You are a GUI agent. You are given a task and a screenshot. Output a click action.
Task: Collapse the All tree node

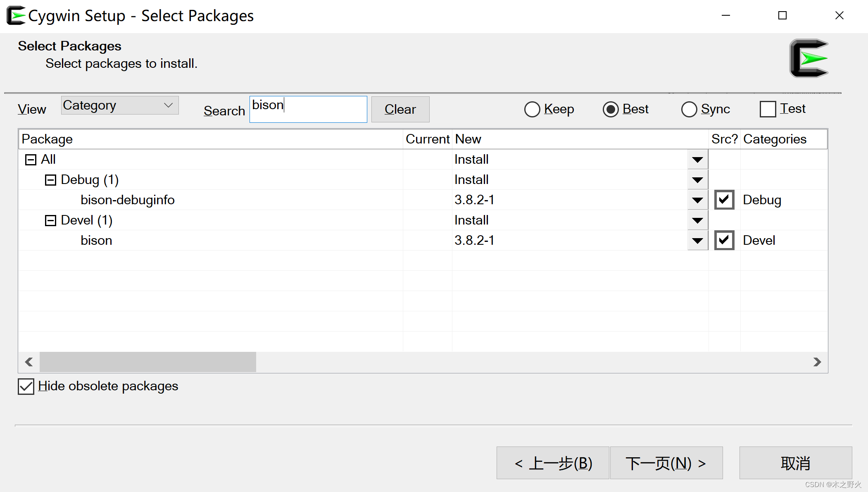coord(31,160)
